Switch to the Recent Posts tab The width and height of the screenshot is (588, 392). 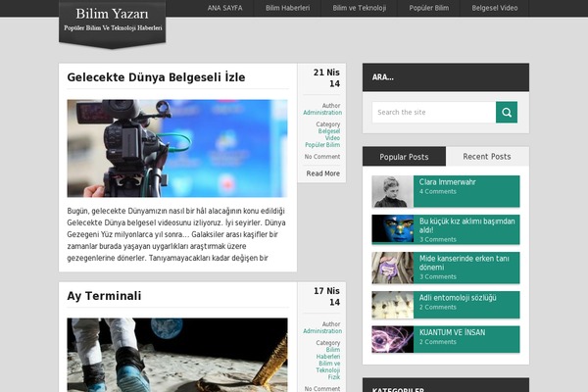tap(487, 157)
